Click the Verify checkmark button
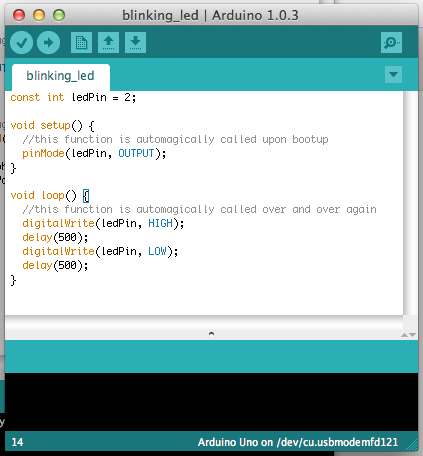The width and height of the screenshot is (423, 456). click(x=21, y=43)
